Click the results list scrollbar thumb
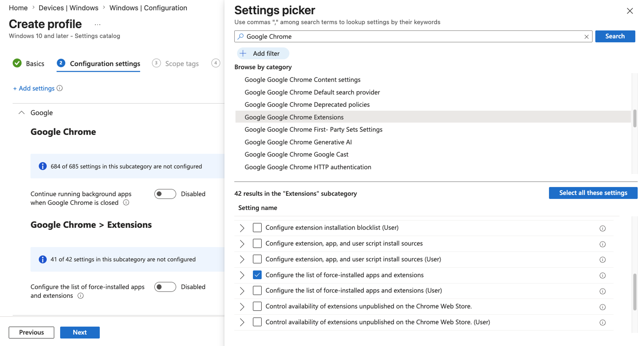Image resolution: width=644 pixels, height=346 pixels. [635, 292]
